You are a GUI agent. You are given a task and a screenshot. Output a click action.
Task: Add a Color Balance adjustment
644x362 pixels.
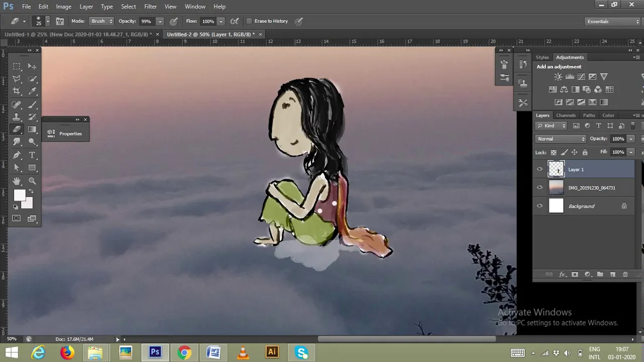(563, 89)
